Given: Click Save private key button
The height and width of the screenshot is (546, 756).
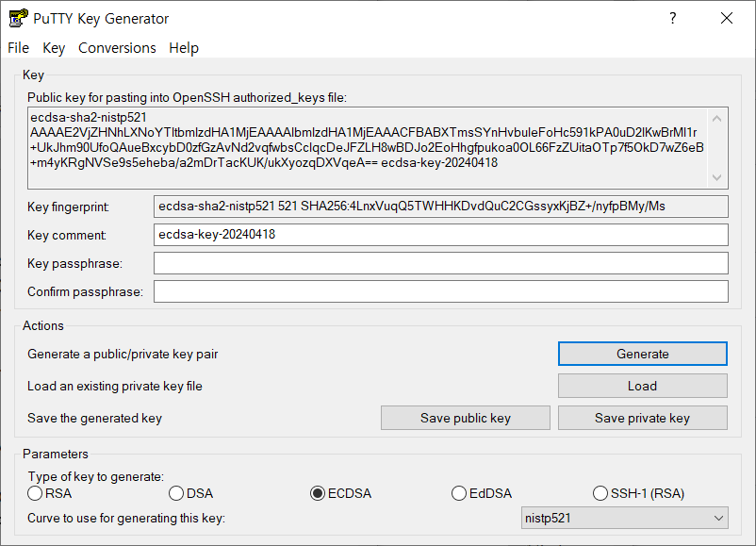Looking at the screenshot, I should [x=643, y=418].
